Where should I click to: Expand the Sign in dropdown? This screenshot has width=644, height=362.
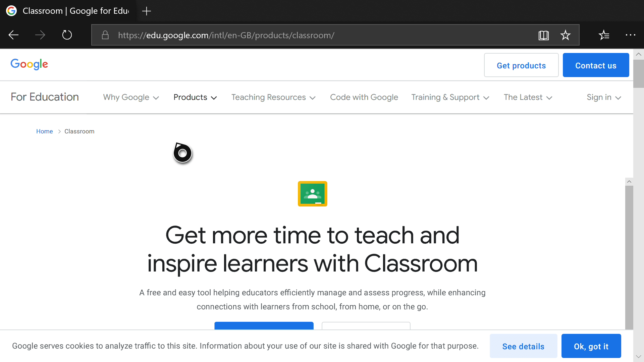point(604,97)
